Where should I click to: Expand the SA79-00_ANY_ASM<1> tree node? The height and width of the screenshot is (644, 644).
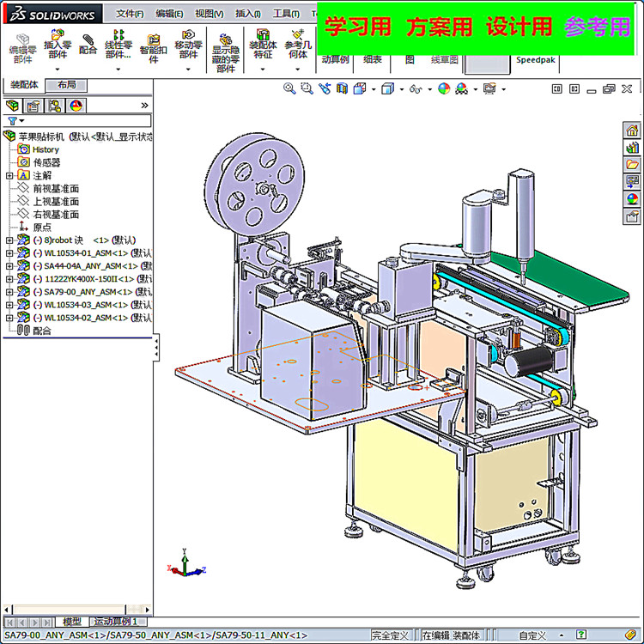tap(9, 292)
